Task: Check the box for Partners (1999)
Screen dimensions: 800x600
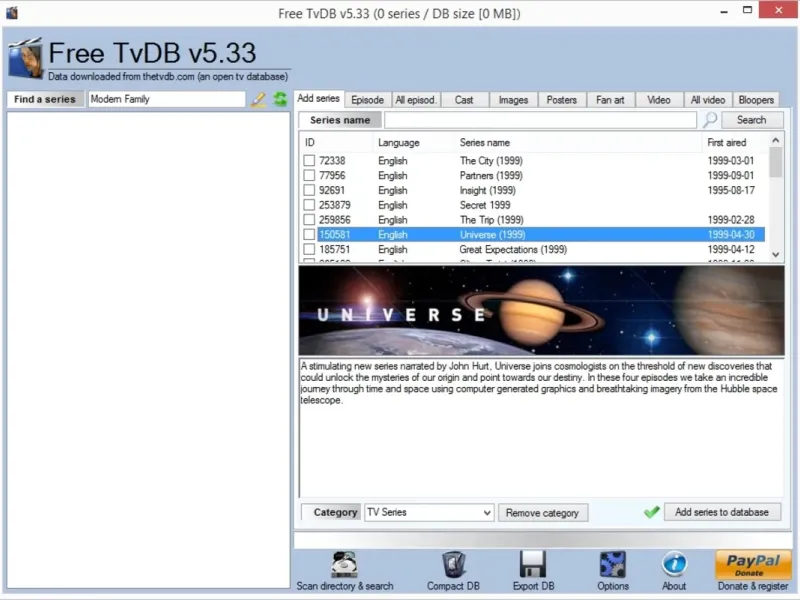Action: (309, 176)
